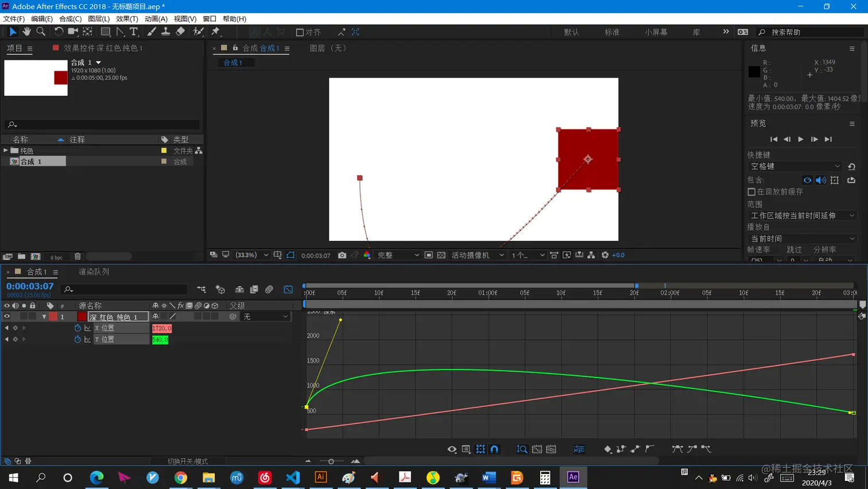Switch to the 标准 workspace
The width and height of the screenshot is (868, 489).
coord(612,32)
